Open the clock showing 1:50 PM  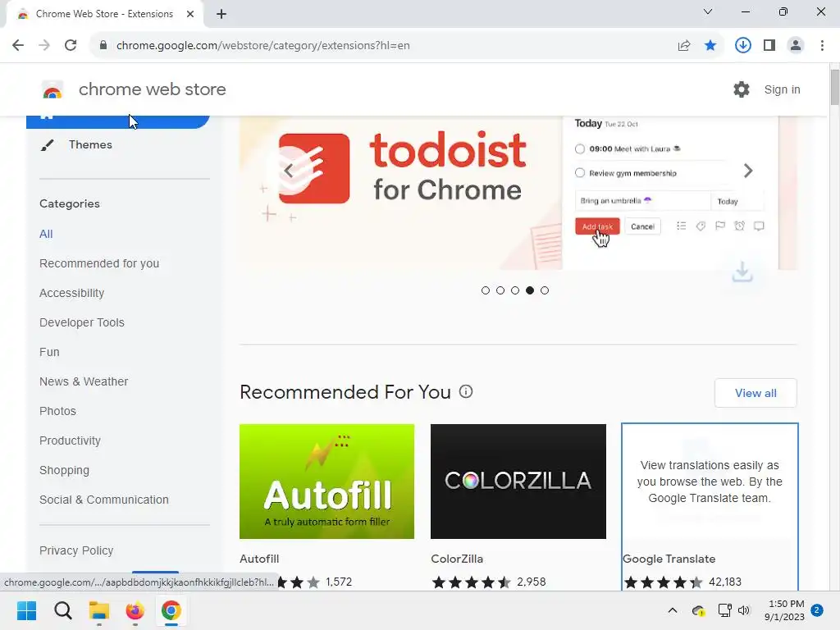[x=784, y=610]
